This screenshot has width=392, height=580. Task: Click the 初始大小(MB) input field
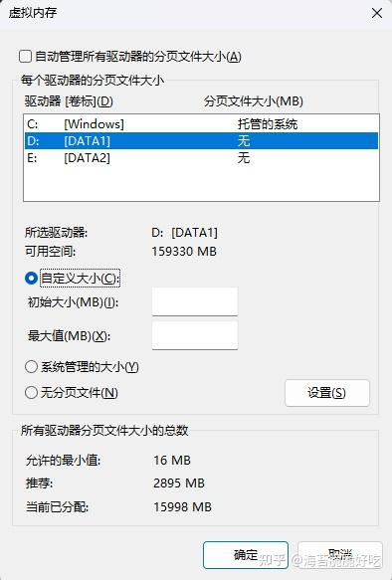[x=195, y=301]
